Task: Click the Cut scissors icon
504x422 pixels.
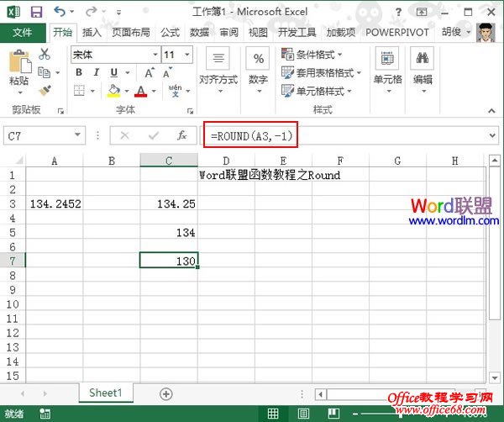Action: (45, 54)
